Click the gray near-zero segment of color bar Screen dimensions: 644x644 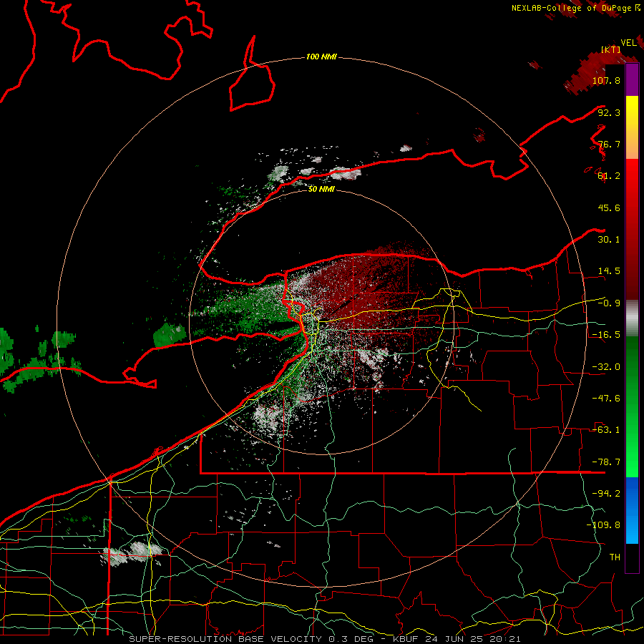[x=632, y=318]
